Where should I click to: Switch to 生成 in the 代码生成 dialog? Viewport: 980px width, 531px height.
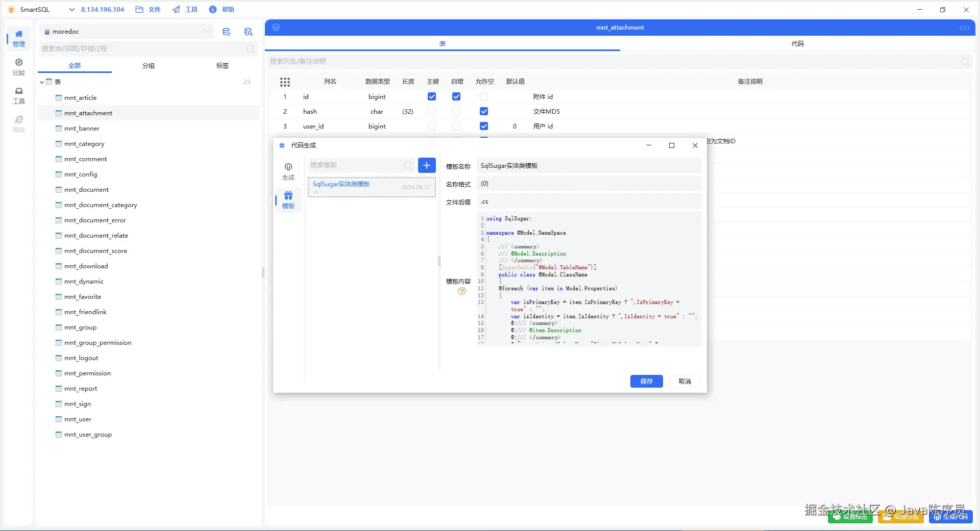pos(288,171)
